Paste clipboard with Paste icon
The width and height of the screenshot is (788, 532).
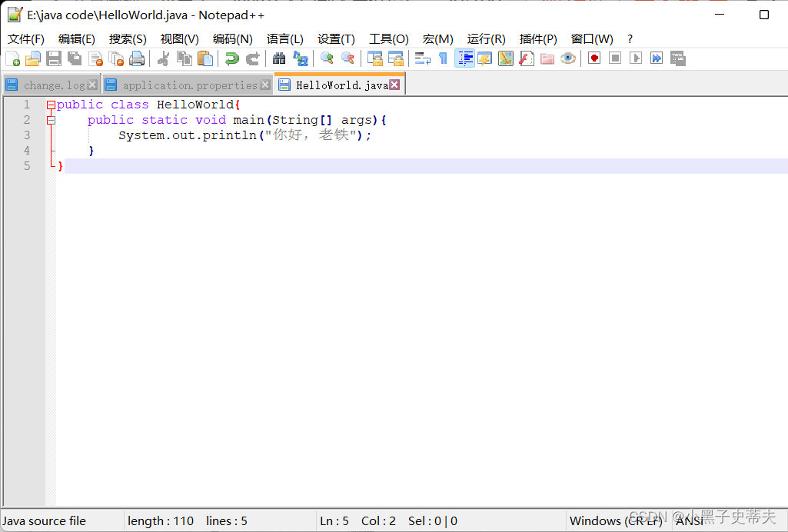coord(205,58)
